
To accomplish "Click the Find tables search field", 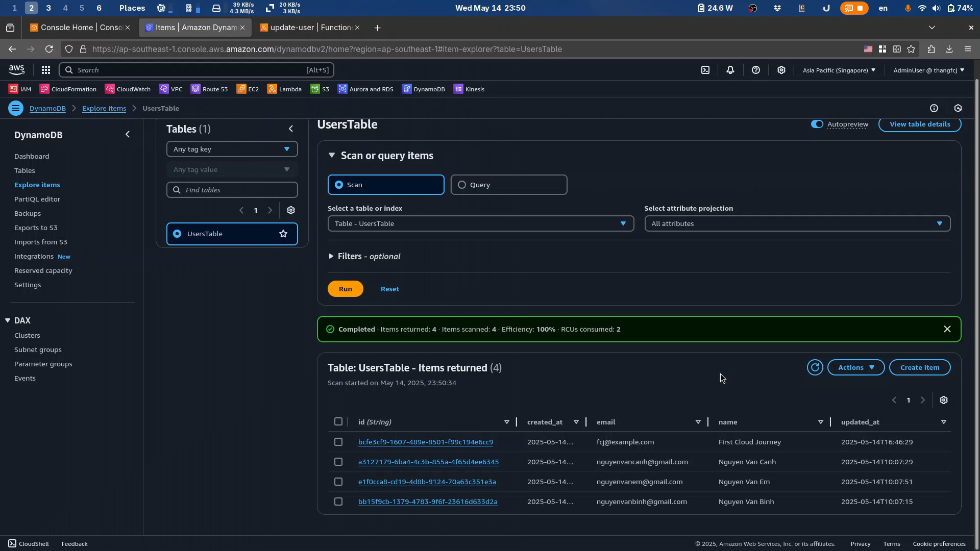I will pos(232,190).
